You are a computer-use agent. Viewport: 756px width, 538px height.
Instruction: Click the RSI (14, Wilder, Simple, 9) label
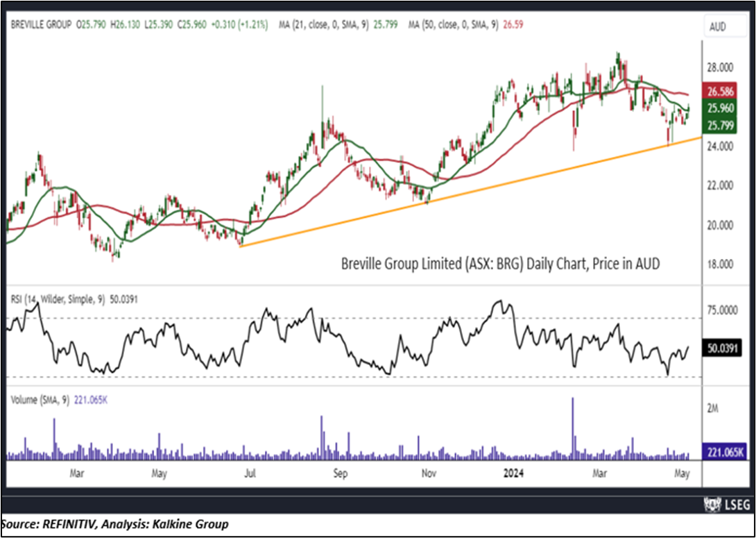pyautogui.click(x=58, y=299)
